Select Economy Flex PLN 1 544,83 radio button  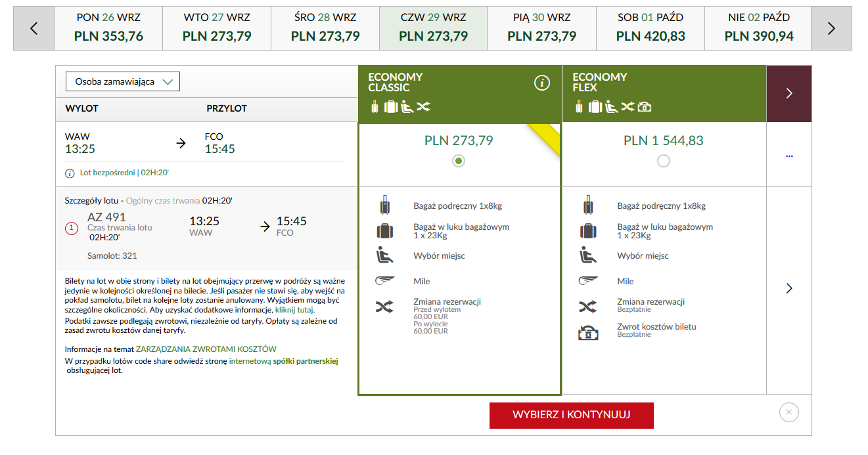click(x=664, y=161)
